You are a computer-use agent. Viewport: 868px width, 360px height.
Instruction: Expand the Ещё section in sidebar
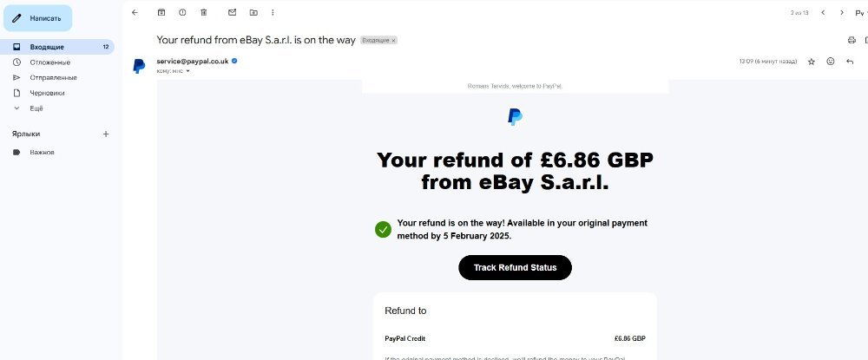tap(36, 108)
